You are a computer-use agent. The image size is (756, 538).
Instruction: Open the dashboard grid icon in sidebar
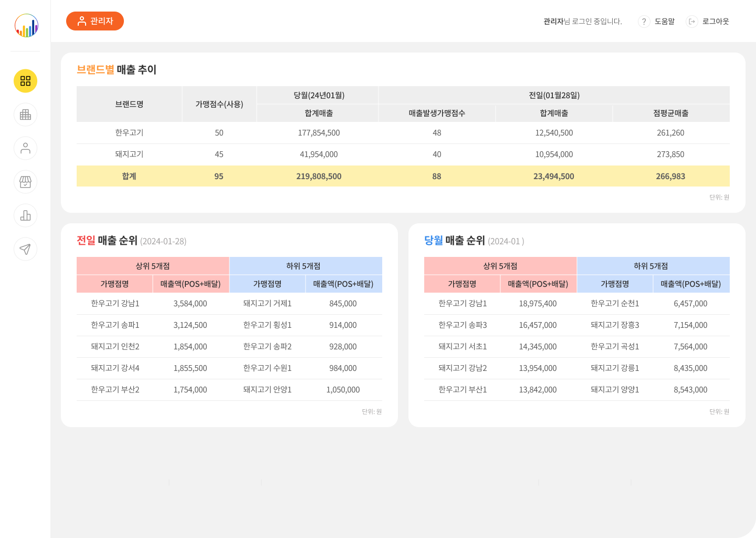[25, 81]
